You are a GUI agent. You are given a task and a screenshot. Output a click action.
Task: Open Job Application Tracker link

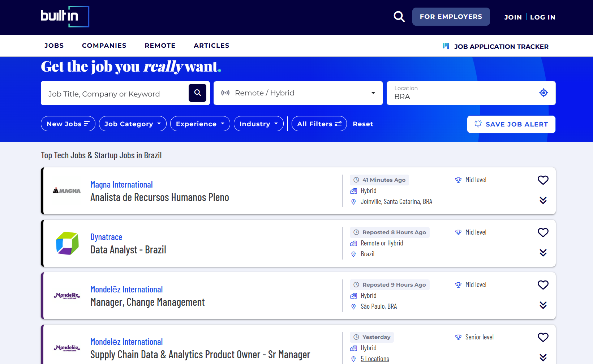pyautogui.click(x=501, y=46)
